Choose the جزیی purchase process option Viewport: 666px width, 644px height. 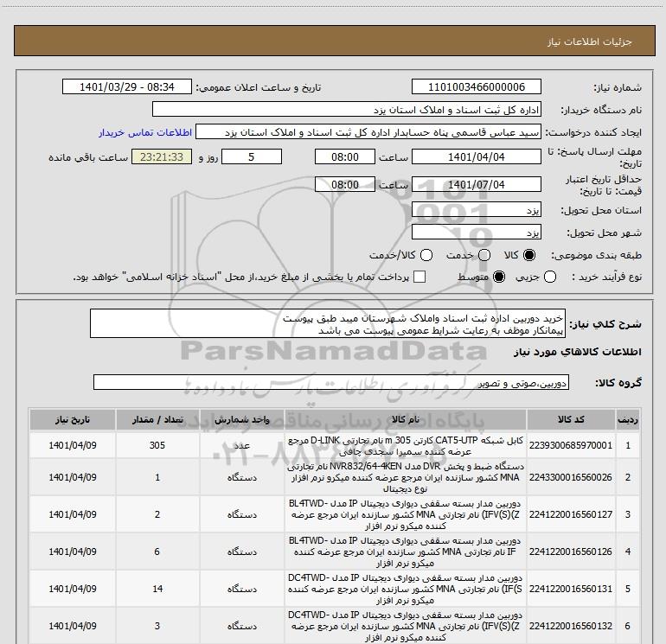(550, 277)
